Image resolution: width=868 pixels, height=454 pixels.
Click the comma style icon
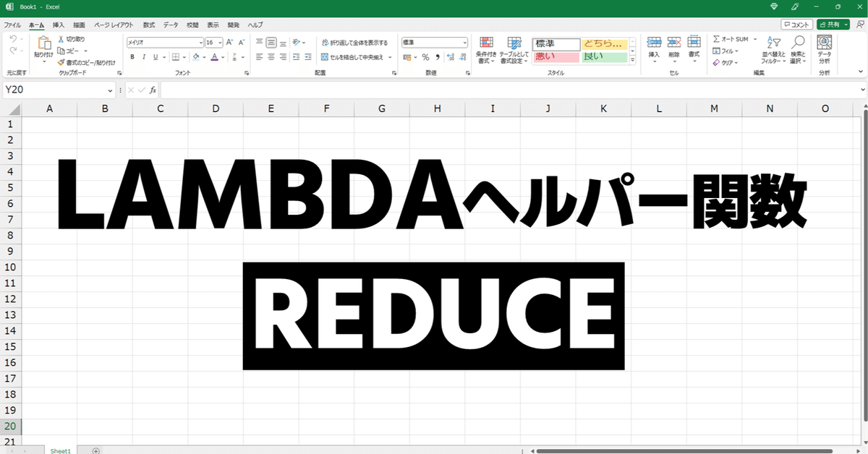(438, 56)
